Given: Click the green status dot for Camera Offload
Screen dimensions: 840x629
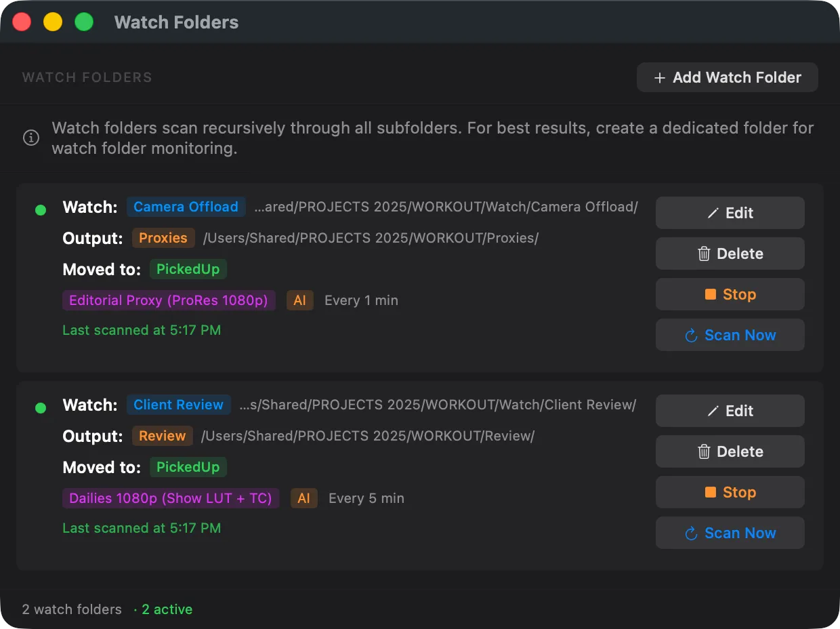Looking at the screenshot, I should click(x=41, y=210).
